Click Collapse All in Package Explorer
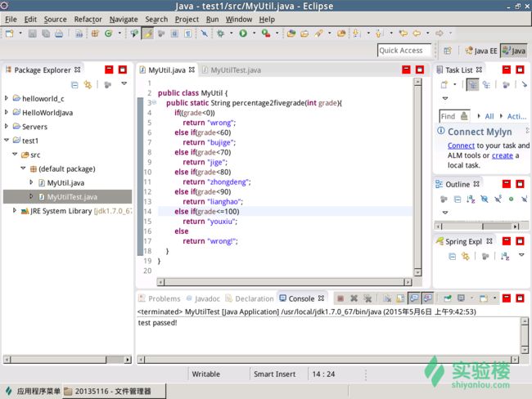The image size is (532, 399). coord(74,84)
